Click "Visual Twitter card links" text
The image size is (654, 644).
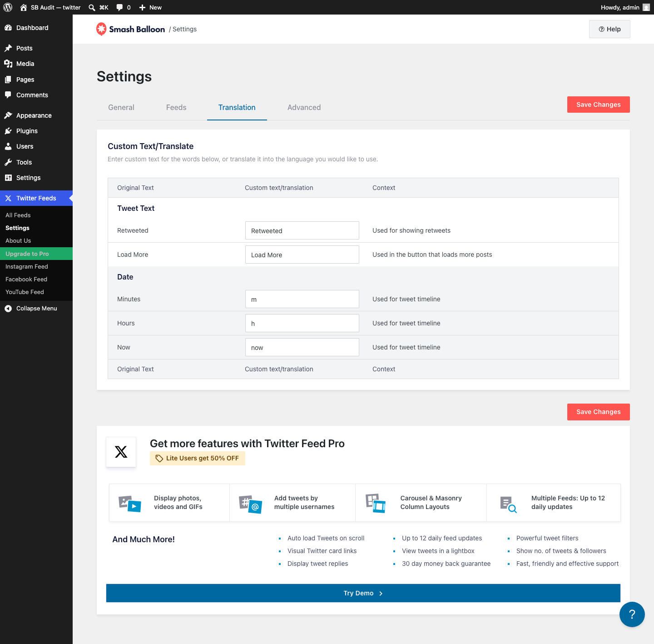(322, 551)
